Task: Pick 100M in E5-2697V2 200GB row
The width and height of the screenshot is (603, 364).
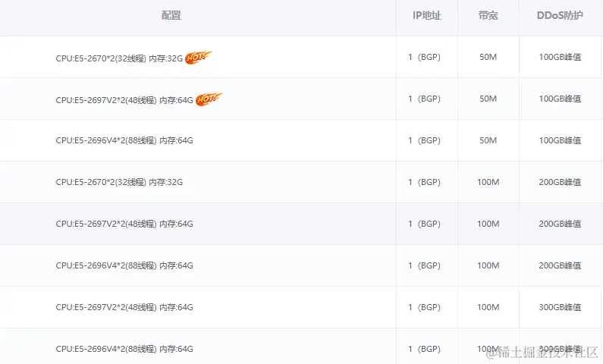Action: click(x=488, y=224)
